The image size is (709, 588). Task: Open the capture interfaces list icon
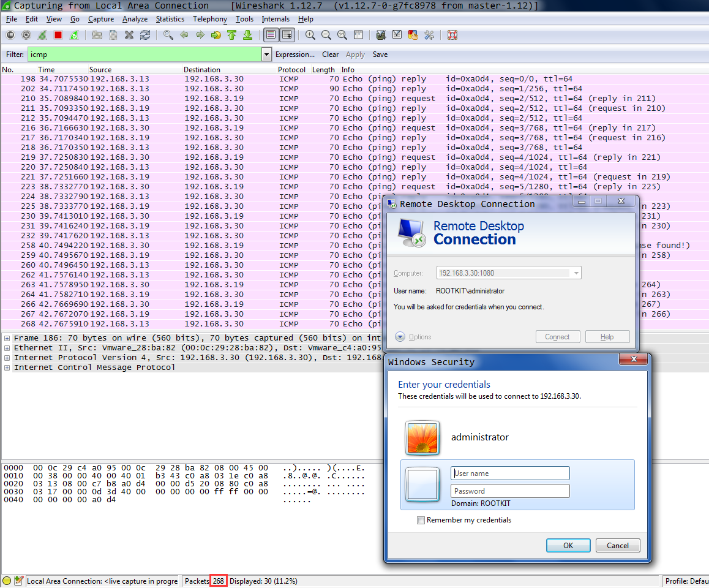pos(10,35)
